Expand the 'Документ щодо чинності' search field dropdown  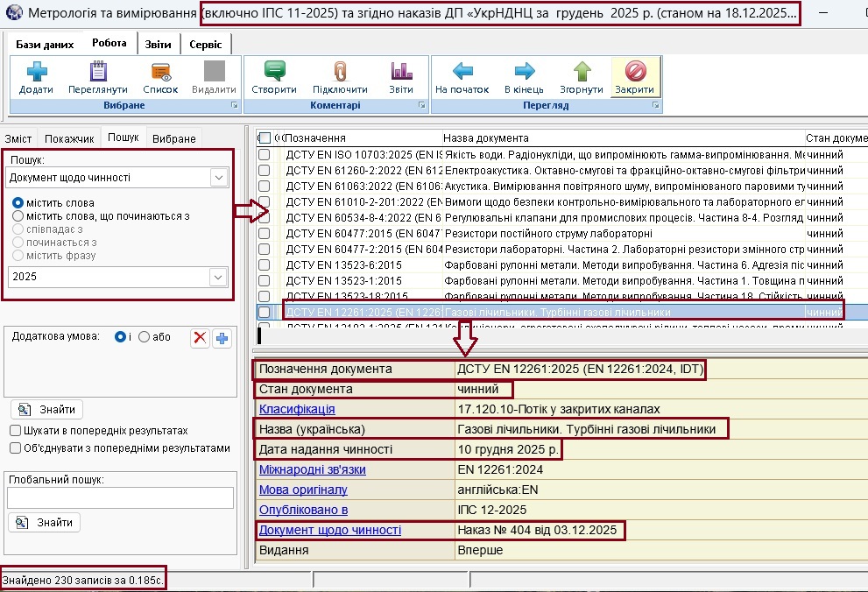coord(218,178)
